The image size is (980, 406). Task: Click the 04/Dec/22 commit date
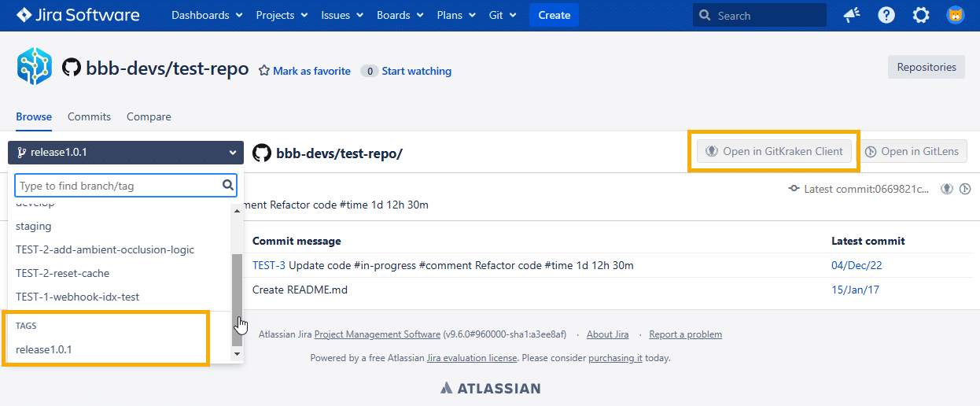857,265
